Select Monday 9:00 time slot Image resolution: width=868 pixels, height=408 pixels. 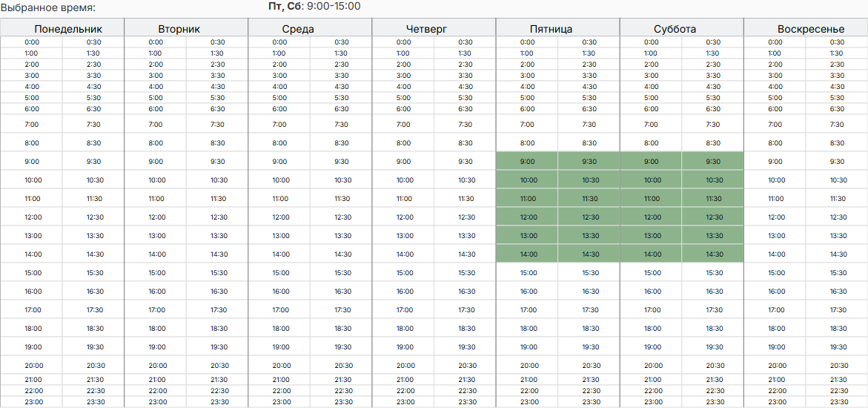(32, 161)
